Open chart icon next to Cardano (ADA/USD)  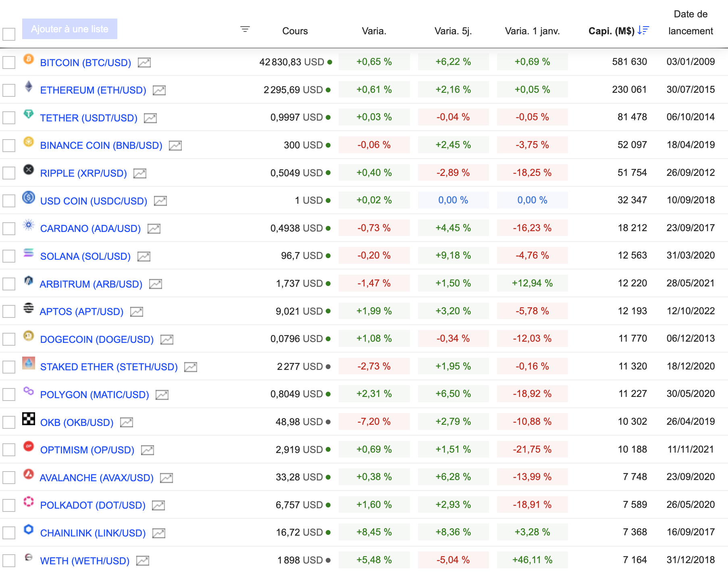[154, 229]
